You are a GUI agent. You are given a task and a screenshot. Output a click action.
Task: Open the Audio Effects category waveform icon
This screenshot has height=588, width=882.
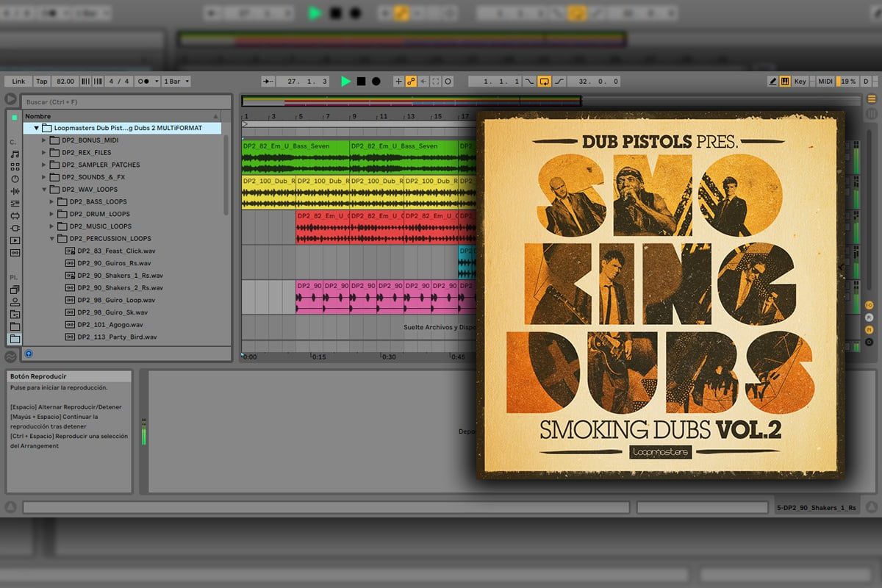pyautogui.click(x=15, y=191)
